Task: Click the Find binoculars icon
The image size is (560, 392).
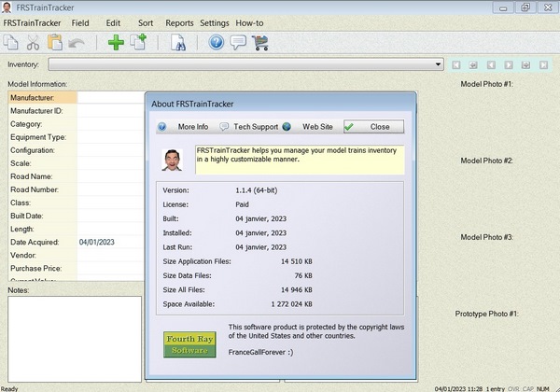Action: tap(178, 43)
